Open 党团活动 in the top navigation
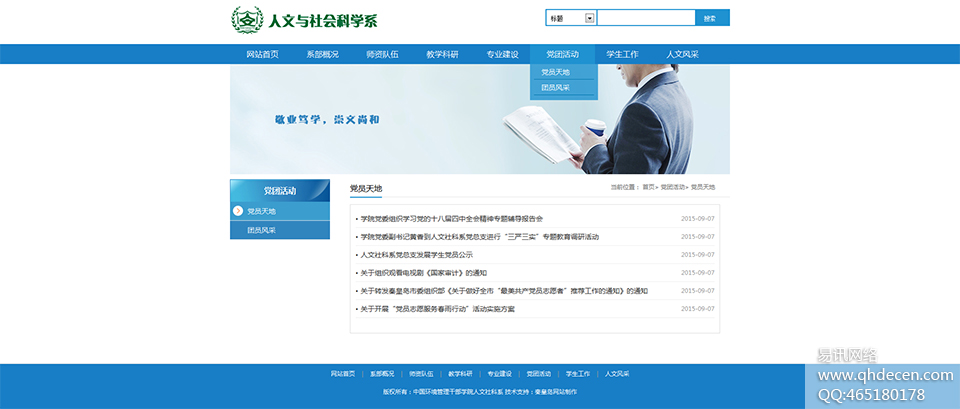The image size is (960, 409). (x=563, y=54)
